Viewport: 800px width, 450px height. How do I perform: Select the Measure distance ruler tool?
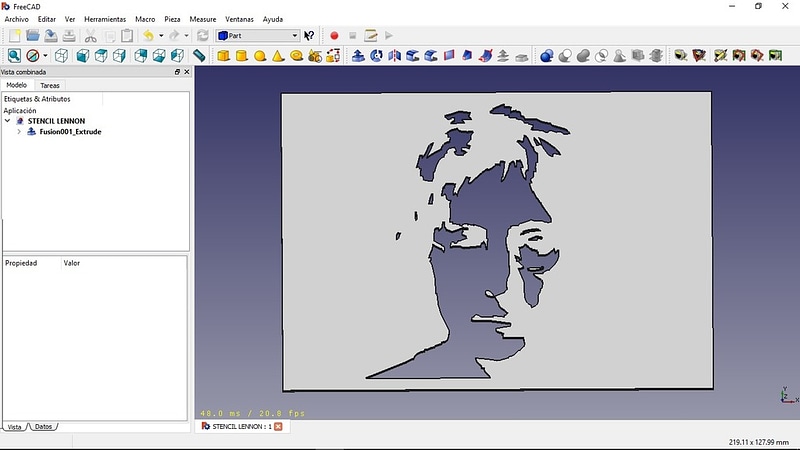[x=199, y=56]
